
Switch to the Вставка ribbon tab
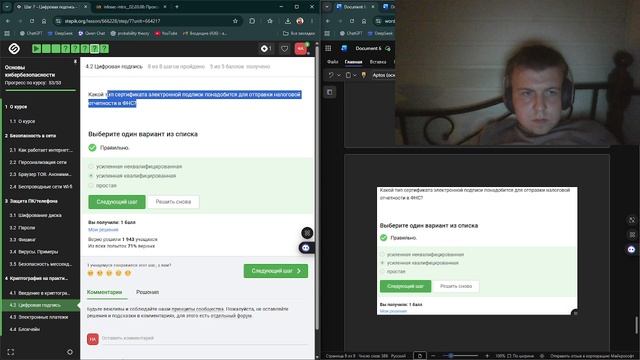378,62
